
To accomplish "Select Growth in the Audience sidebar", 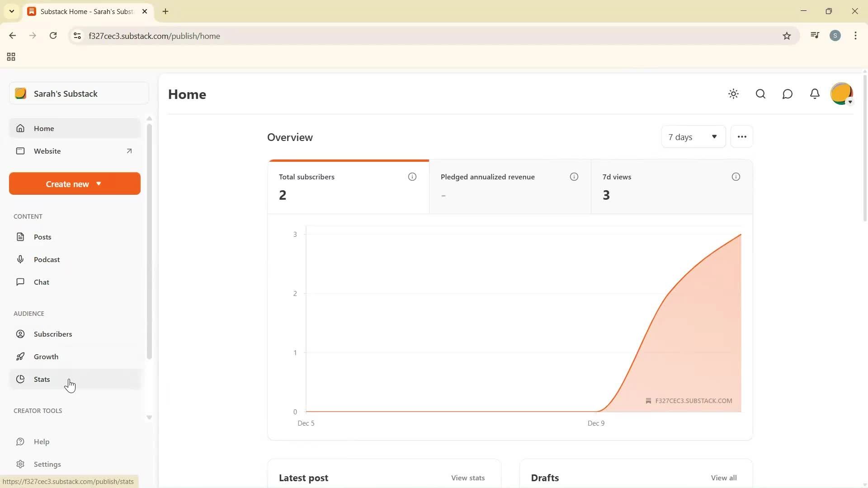I will (x=46, y=357).
